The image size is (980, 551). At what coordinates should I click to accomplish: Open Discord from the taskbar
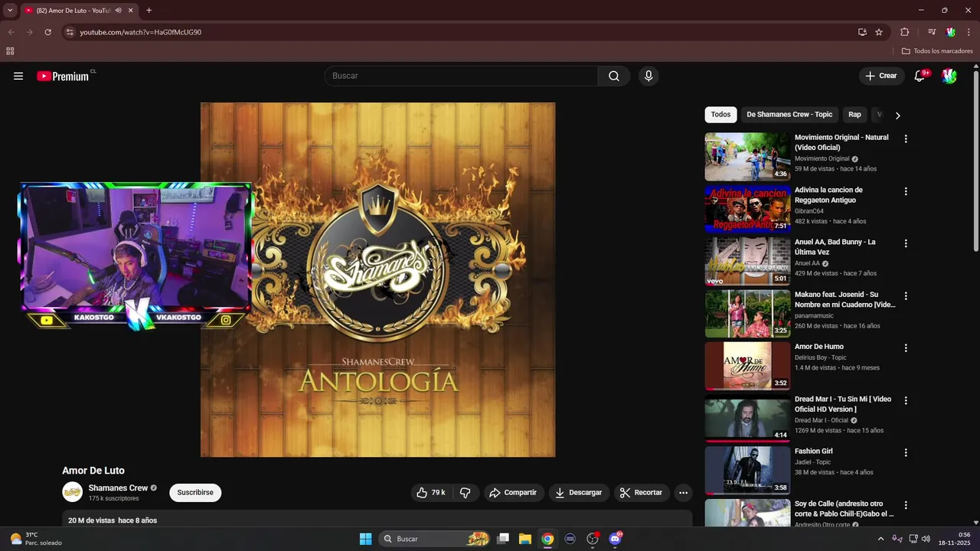click(615, 539)
